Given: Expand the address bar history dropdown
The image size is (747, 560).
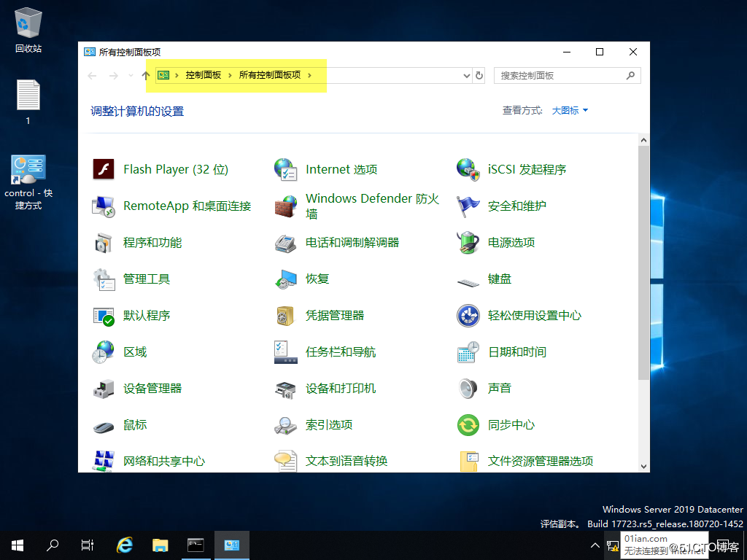Looking at the screenshot, I should click(467, 75).
